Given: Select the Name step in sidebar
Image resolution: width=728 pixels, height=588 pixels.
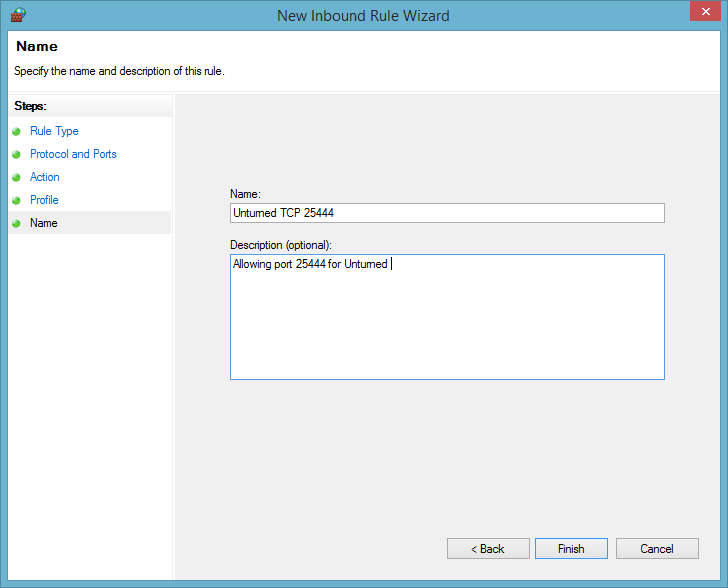Looking at the screenshot, I should click(44, 223).
